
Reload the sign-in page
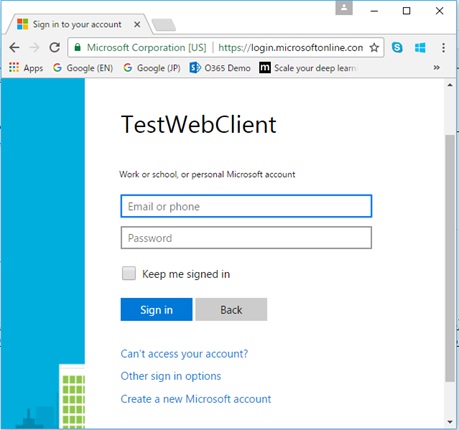click(55, 48)
